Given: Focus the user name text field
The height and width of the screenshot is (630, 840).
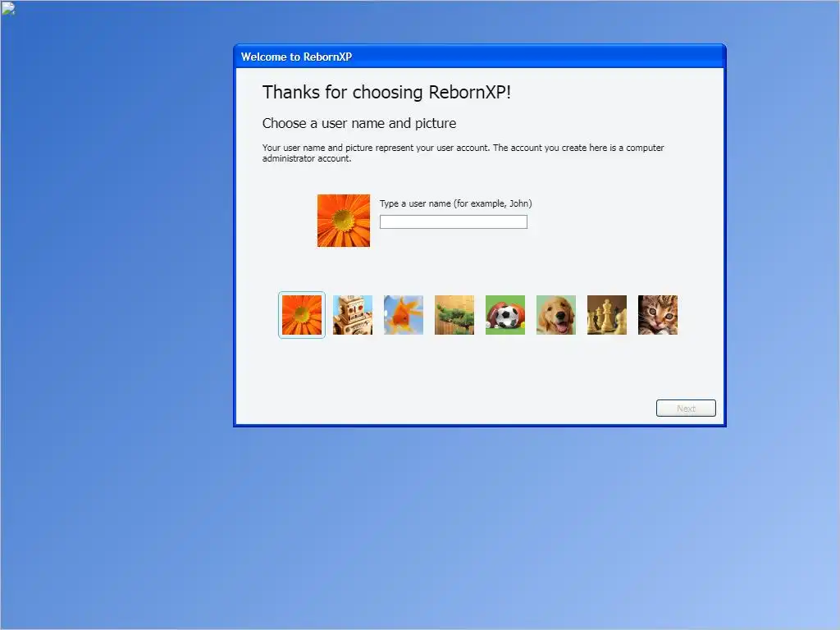Looking at the screenshot, I should pos(453,221).
